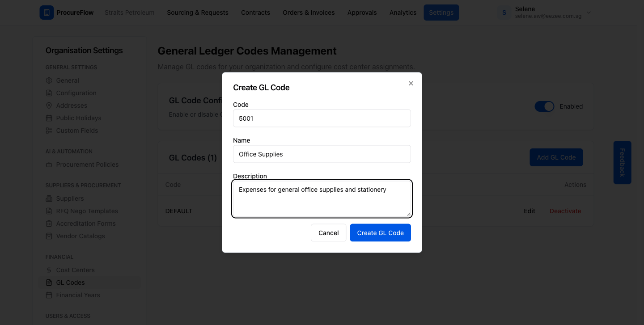Expand the user account dropdown chevron
Screen dimensions: 644x325
click(x=589, y=13)
